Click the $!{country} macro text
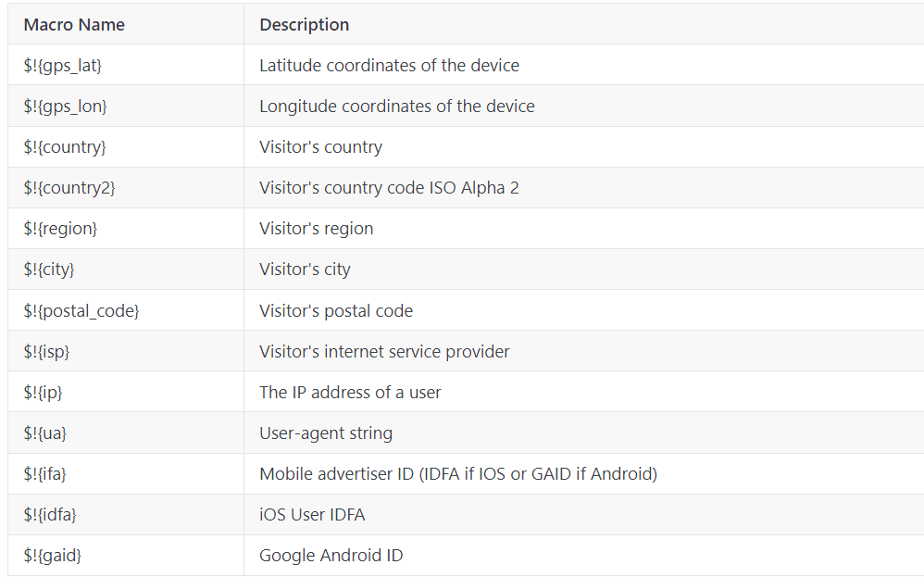924x577 pixels. point(65,146)
